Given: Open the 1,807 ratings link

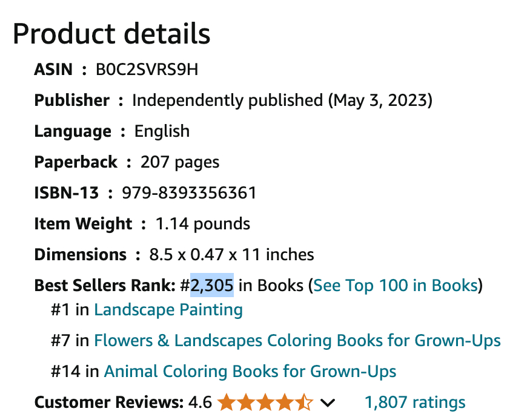Looking at the screenshot, I should 414,402.
